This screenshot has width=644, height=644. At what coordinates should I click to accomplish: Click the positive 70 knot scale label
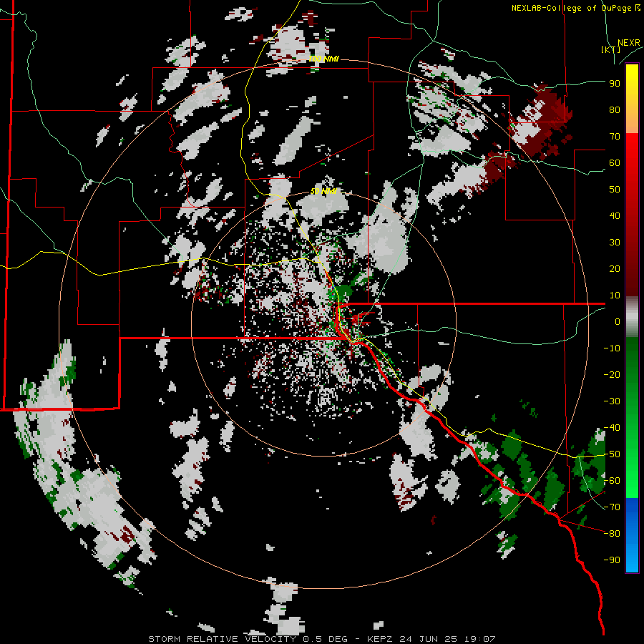(x=615, y=137)
